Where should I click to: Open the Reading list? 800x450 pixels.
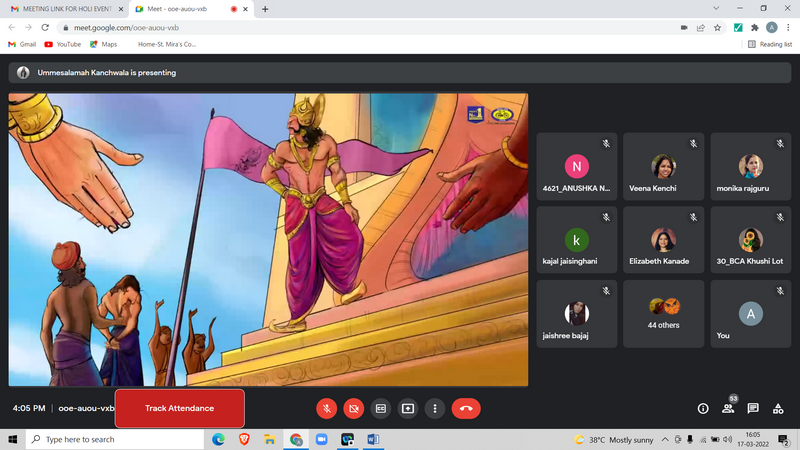click(x=769, y=44)
